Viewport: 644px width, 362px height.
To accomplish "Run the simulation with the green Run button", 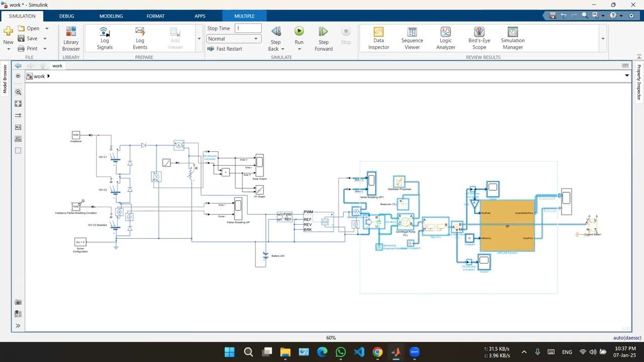I will (299, 32).
